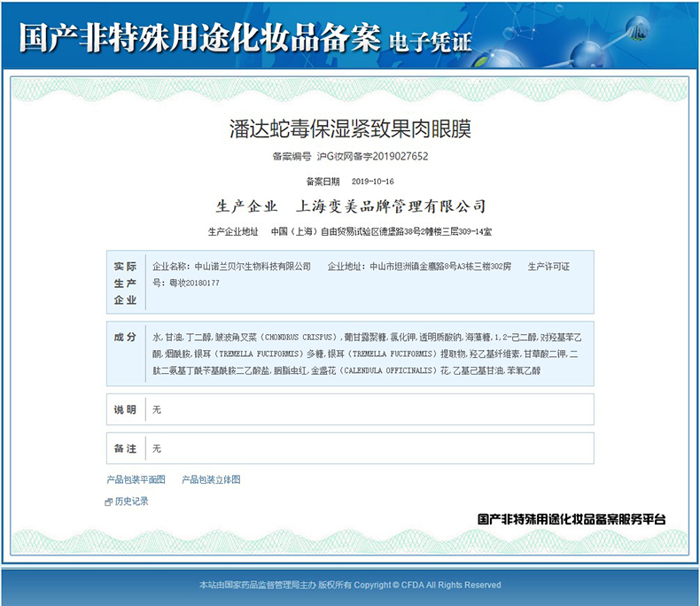
Task: Click the 备注 row label
Action: click(x=125, y=448)
